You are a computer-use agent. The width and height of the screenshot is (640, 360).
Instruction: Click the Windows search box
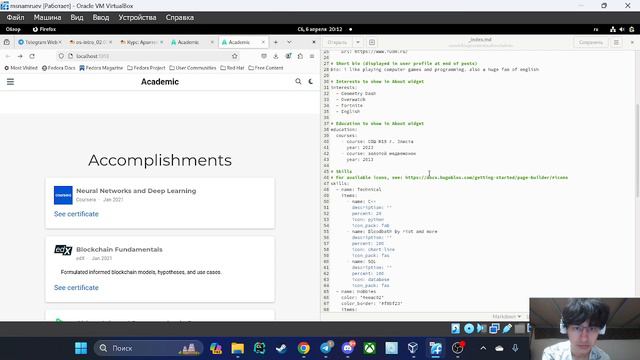[149, 348]
